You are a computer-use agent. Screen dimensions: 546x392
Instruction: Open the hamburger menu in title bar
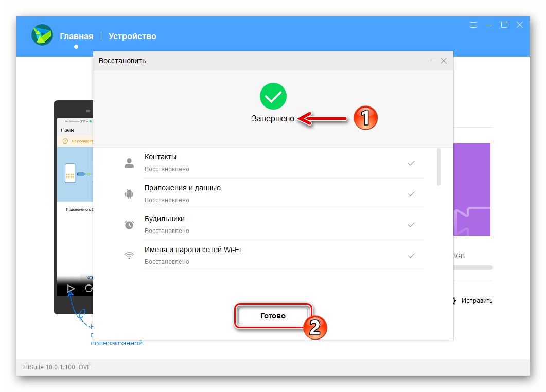tap(473, 25)
